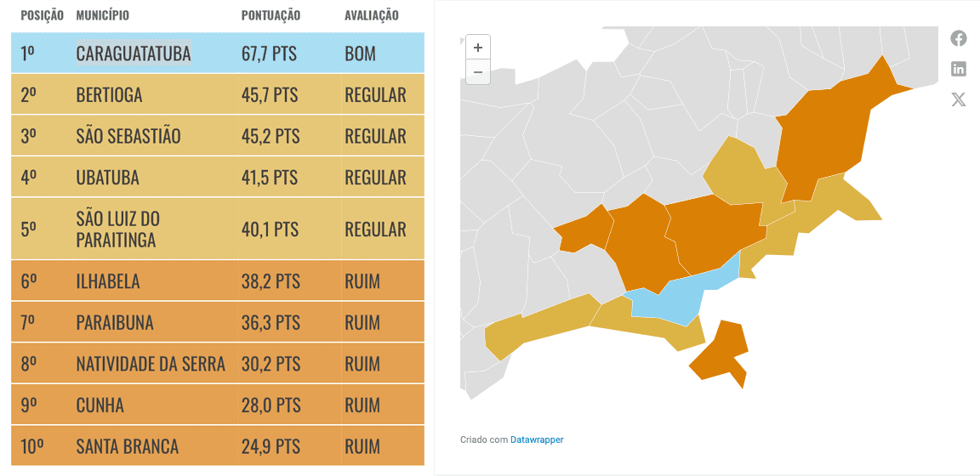This screenshot has height=476, width=980.
Task: Click the 38,2 PTS score
Action: pos(271,281)
